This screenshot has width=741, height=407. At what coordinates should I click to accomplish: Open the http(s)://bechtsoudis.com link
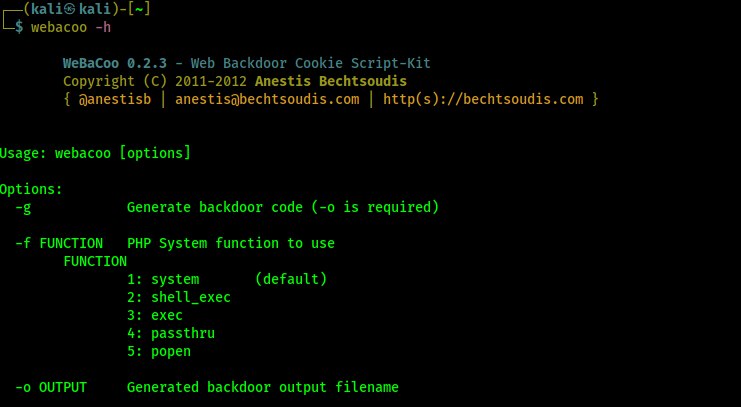[483, 99]
